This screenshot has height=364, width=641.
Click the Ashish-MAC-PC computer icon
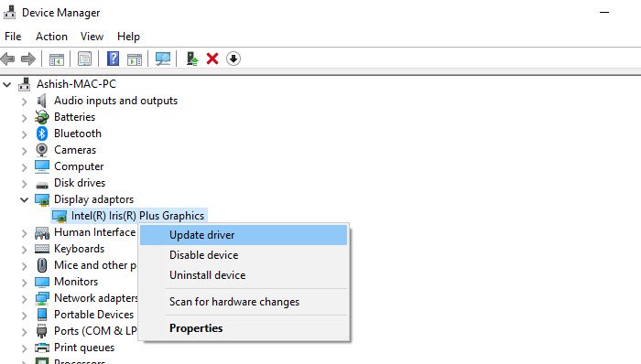coord(25,84)
